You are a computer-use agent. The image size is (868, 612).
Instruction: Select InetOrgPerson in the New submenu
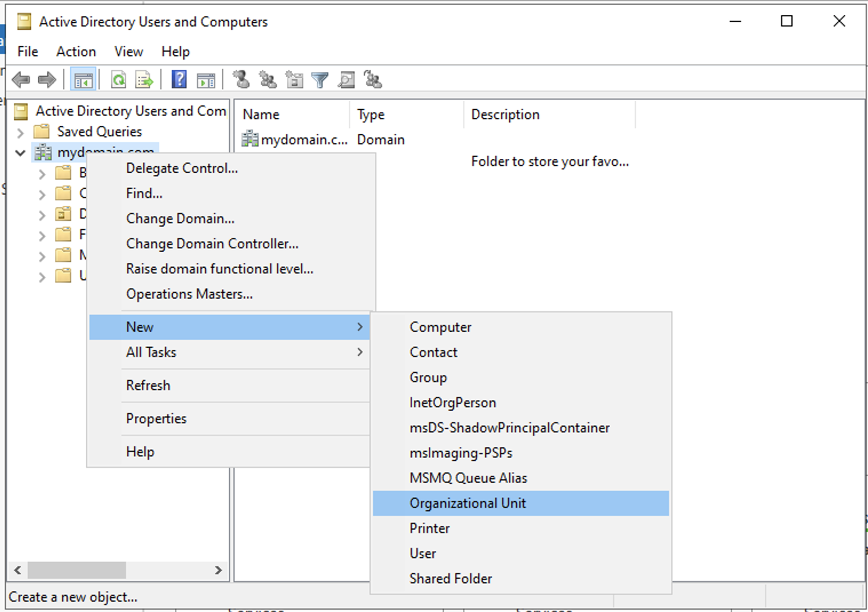pyautogui.click(x=521, y=403)
